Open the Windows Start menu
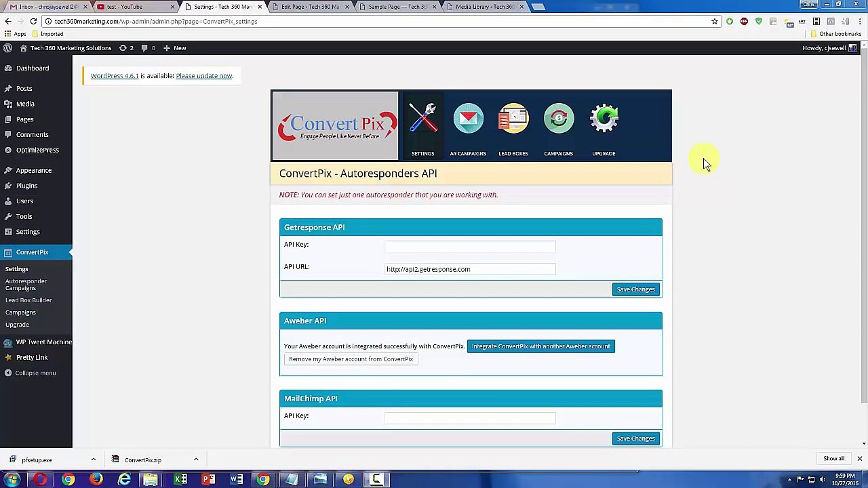The image size is (868, 488). pyautogui.click(x=12, y=480)
